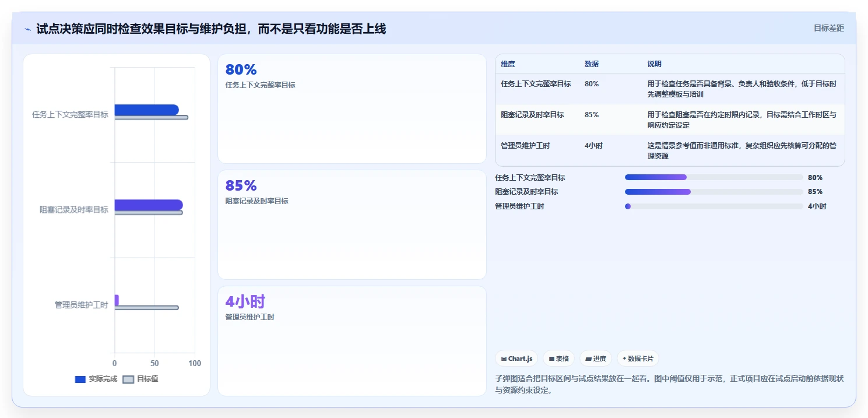Click the 4小时 value in the table
The width and height of the screenshot is (868, 418).
[x=593, y=146]
